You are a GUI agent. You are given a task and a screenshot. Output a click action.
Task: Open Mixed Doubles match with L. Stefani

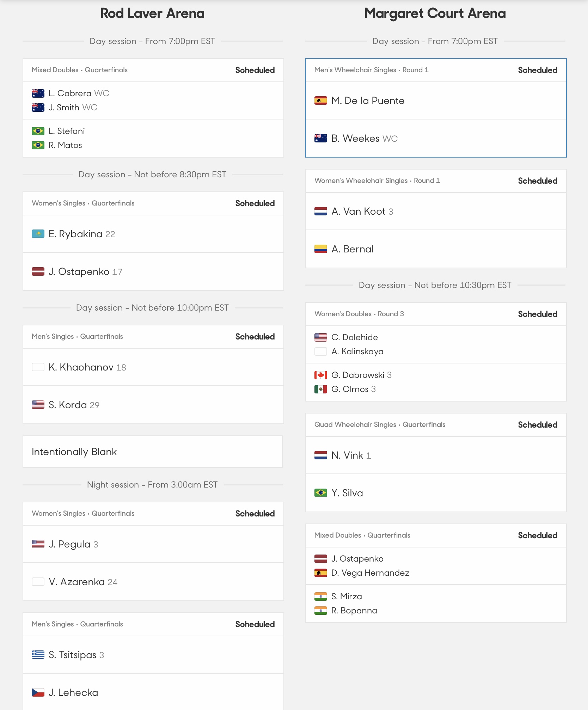[x=153, y=108]
